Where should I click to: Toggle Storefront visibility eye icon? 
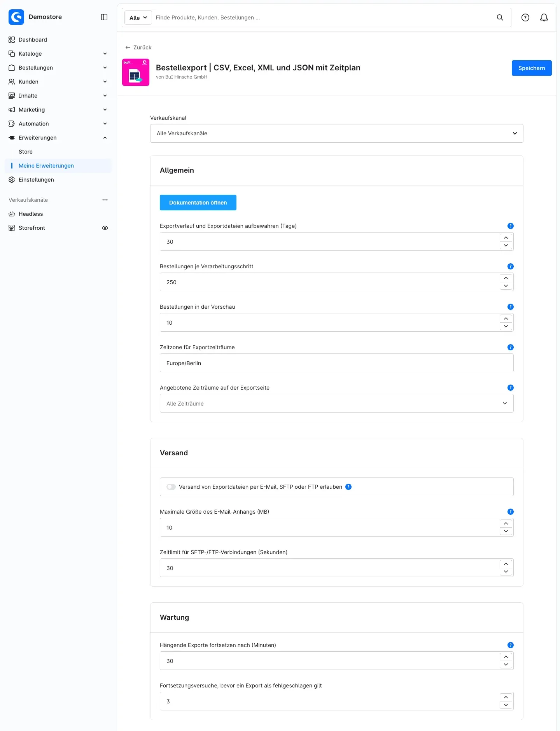[105, 228]
